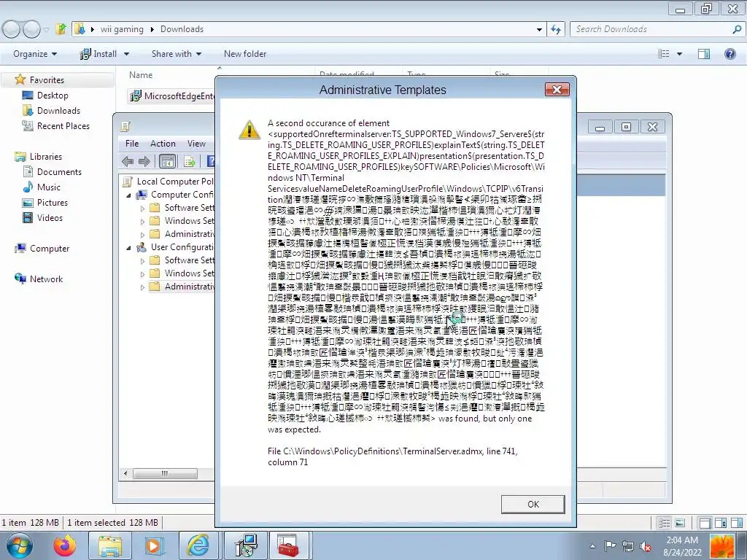Open the View menu in Group Policy Editor
Image resolution: width=747 pixels, height=560 pixels.
click(x=196, y=144)
